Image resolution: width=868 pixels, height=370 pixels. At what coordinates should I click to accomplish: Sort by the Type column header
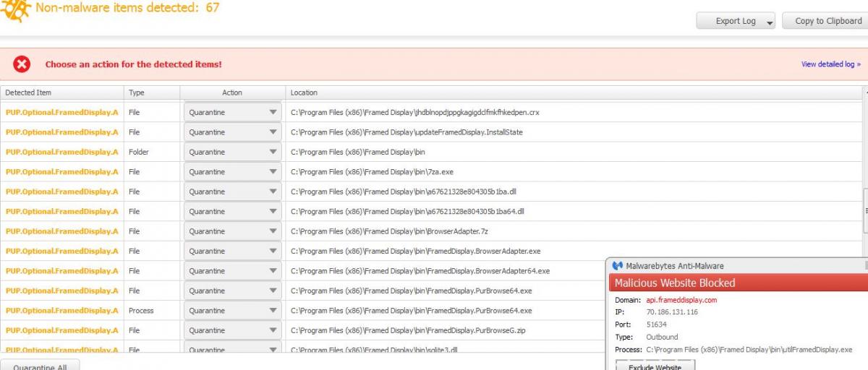[152, 92]
